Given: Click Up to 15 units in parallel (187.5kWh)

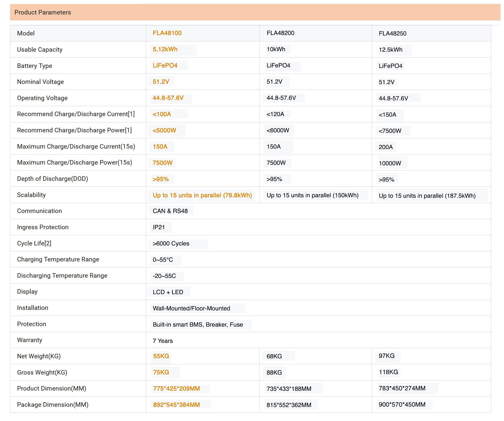Looking at the screenshot, I should [427, 196].
